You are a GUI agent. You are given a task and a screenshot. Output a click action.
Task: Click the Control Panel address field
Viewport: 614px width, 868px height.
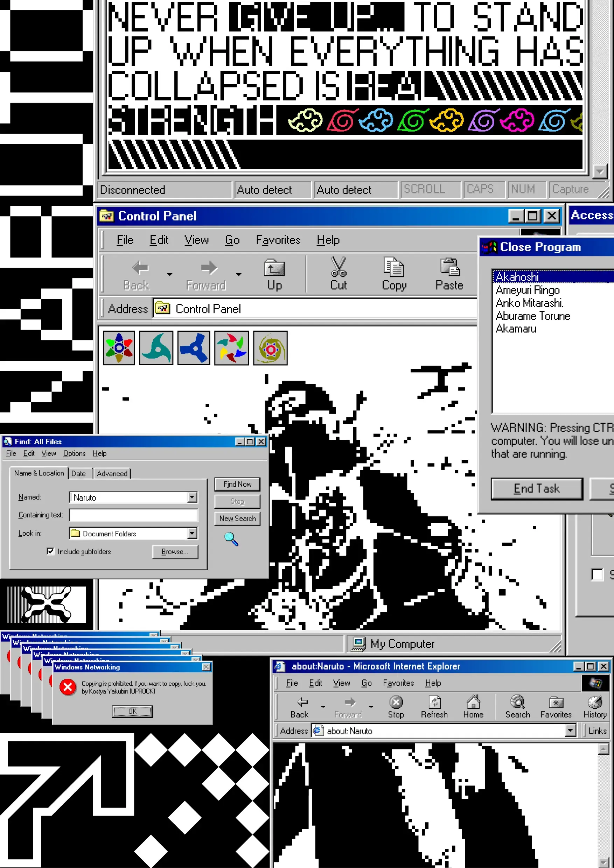click(315, 309)
